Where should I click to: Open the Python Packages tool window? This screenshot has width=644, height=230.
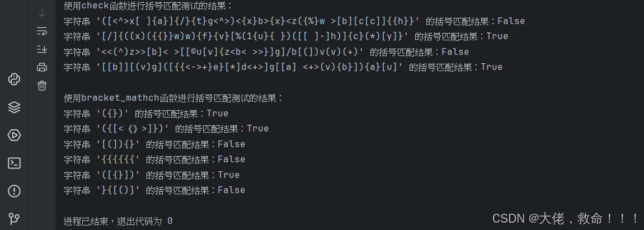point(15,107)
